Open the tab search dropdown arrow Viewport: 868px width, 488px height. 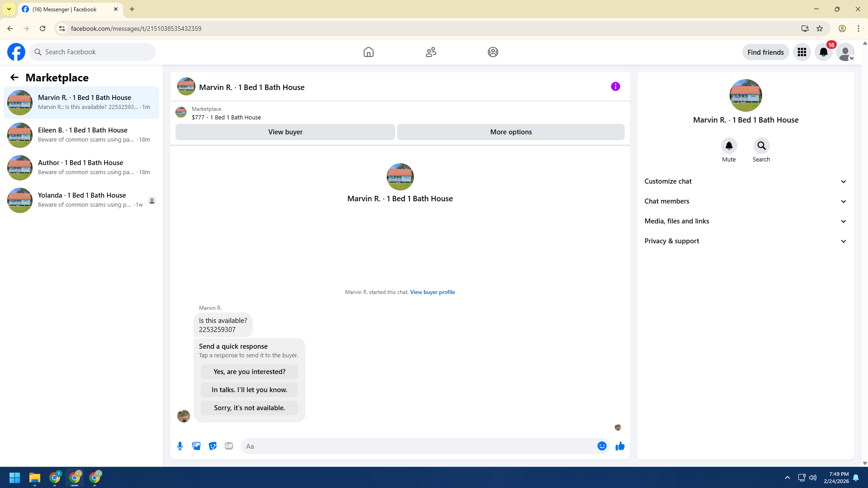pos(9,9)
